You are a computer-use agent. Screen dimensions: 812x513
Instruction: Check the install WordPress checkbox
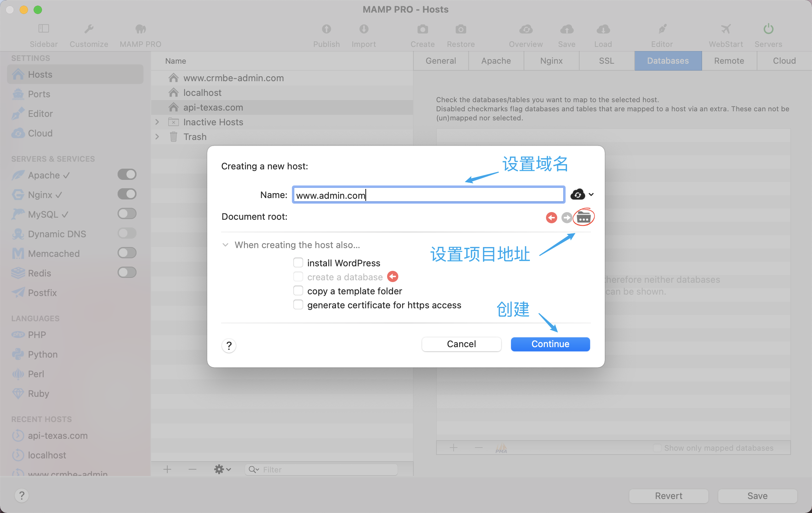(x=298, y=263)
